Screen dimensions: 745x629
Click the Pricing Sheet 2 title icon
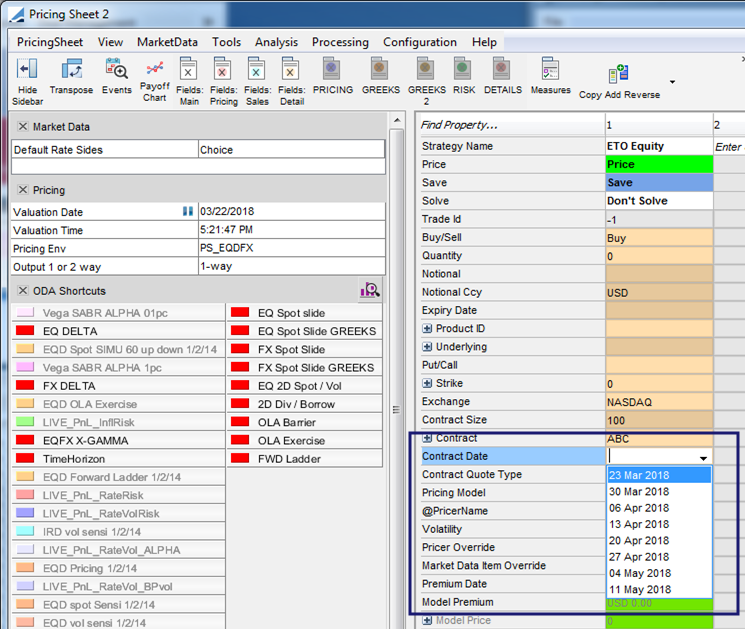click(17, 14)
